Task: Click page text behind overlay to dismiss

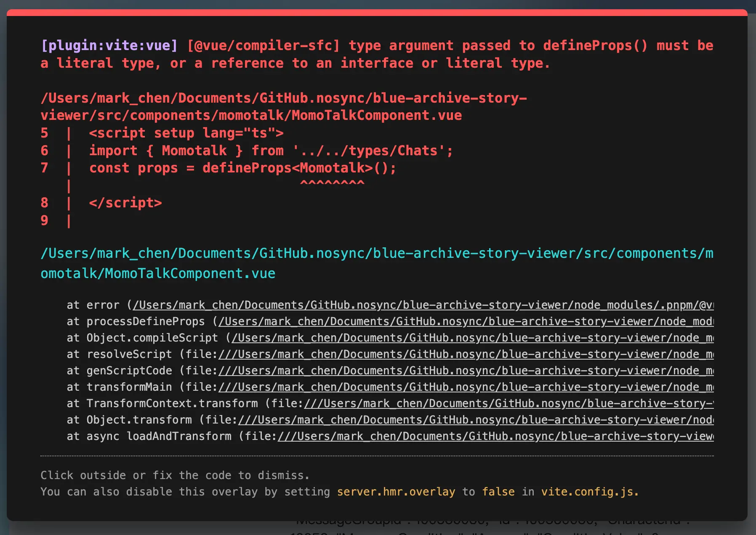Action: (492, 528)
